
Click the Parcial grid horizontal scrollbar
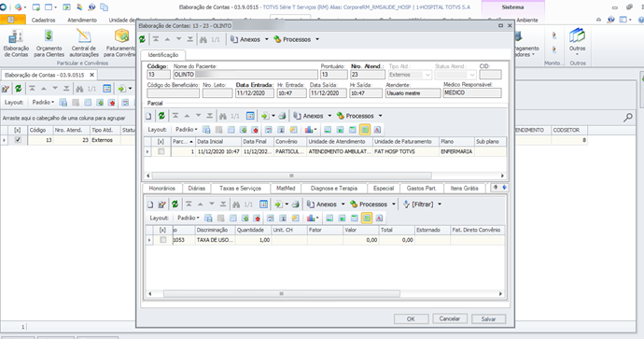tap(291, 176)
